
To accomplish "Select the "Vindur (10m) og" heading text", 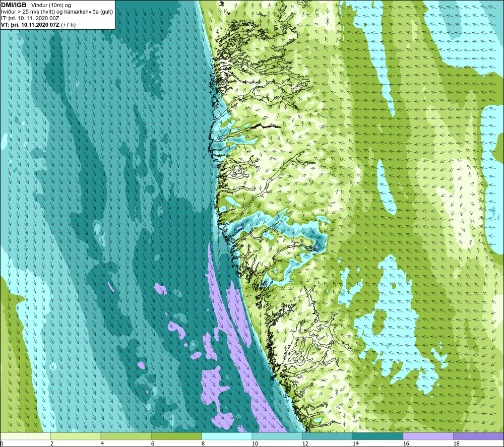I will click(x=51, y=6).
